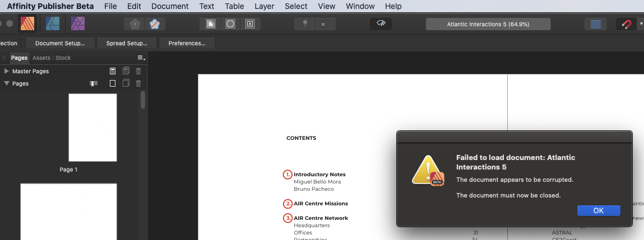This screenshot has height=240, width=644.
Task: Switch to the Pages panel tab
Action: coord(19,58)
